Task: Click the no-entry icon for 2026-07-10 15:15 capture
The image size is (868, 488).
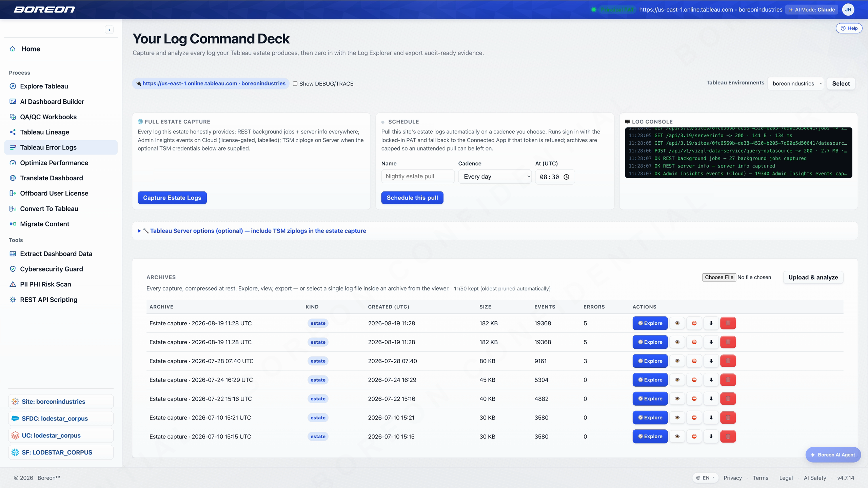Action: click(x=694, y=436)
